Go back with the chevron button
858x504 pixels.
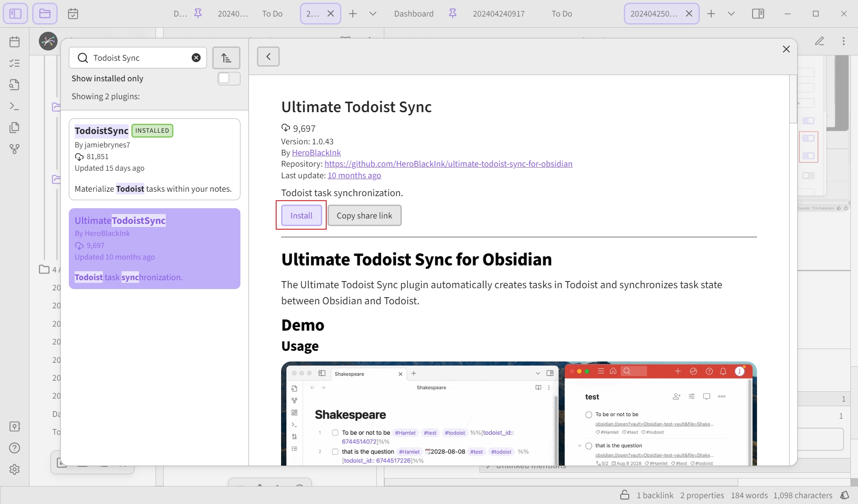(268, 56)
